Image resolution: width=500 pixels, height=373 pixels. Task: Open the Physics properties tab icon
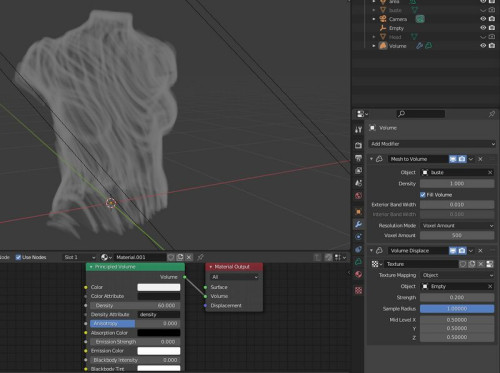(358, 237)
